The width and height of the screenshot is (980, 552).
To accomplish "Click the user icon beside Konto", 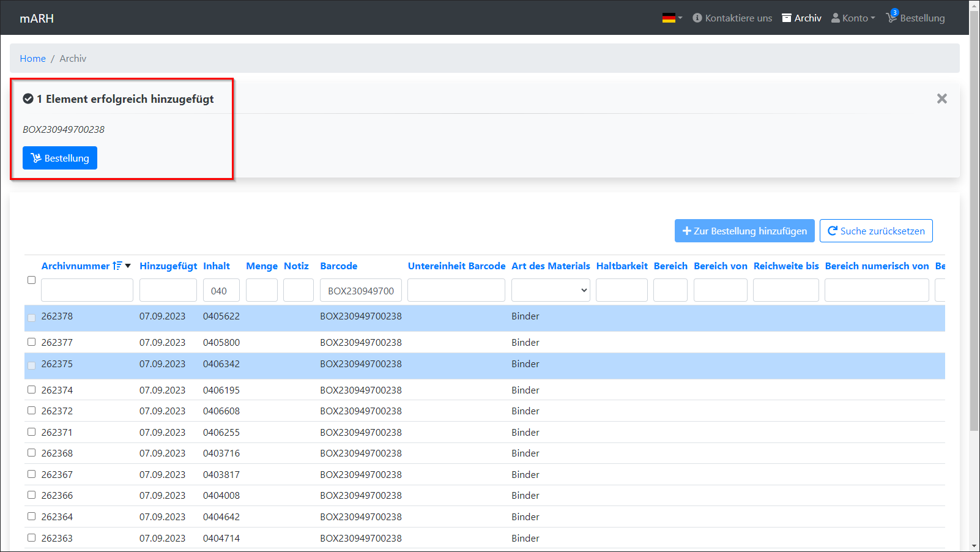I will coord(835,18).
